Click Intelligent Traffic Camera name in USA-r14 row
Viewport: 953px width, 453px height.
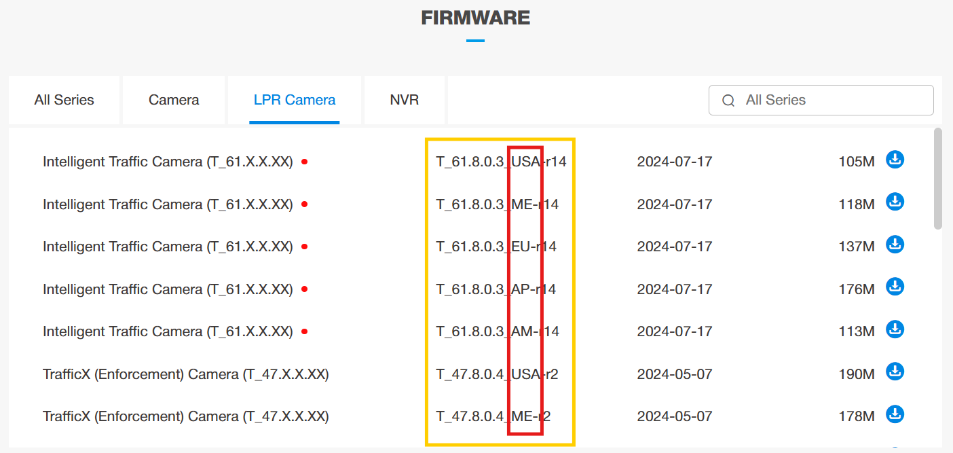point(168,162)
